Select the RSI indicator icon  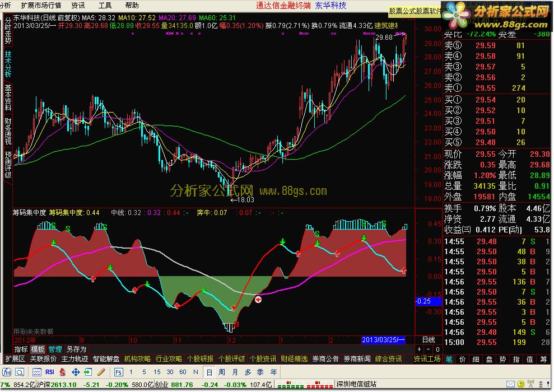[50, 372]
